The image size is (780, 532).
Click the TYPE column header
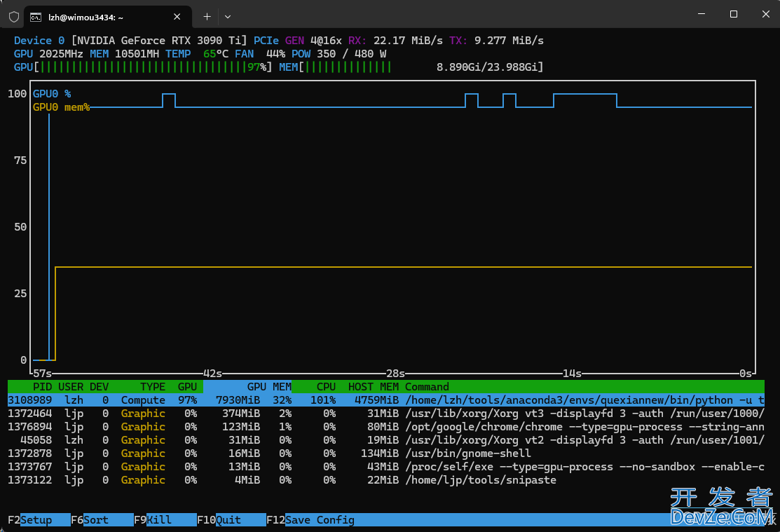(153, 387)
